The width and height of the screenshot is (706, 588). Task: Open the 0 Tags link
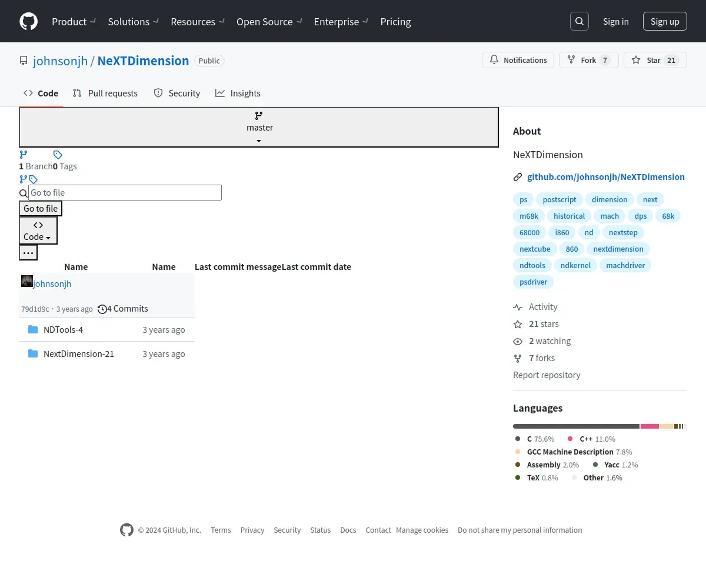point(65,166)
